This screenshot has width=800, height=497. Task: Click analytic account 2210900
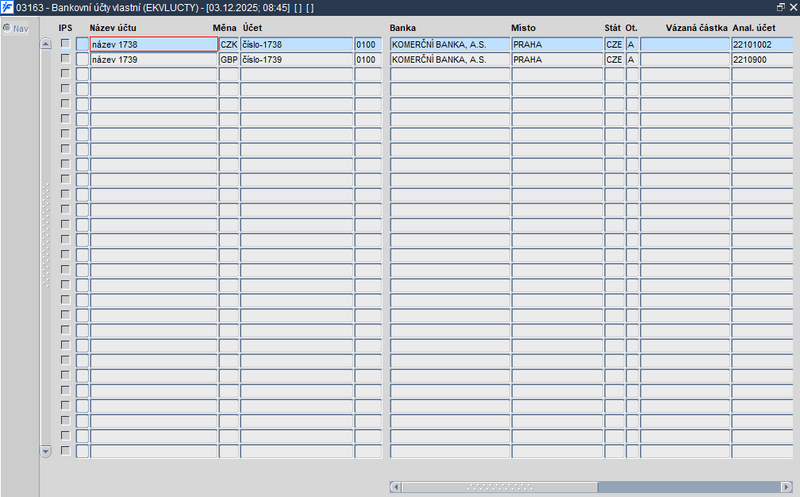click(762, 60)
